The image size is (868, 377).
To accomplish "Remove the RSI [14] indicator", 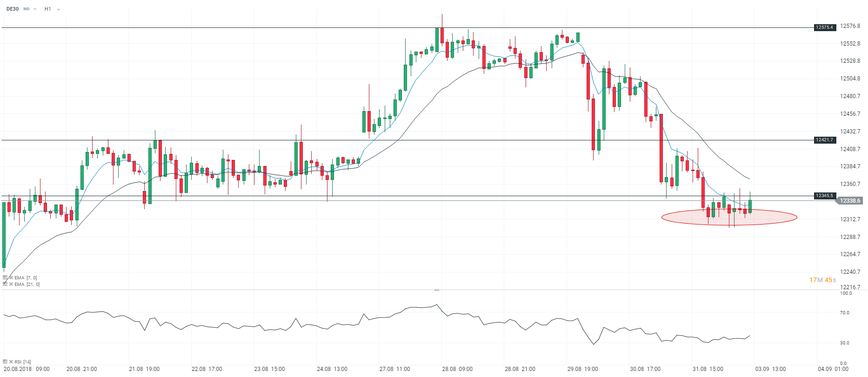I will pos(11,362).
